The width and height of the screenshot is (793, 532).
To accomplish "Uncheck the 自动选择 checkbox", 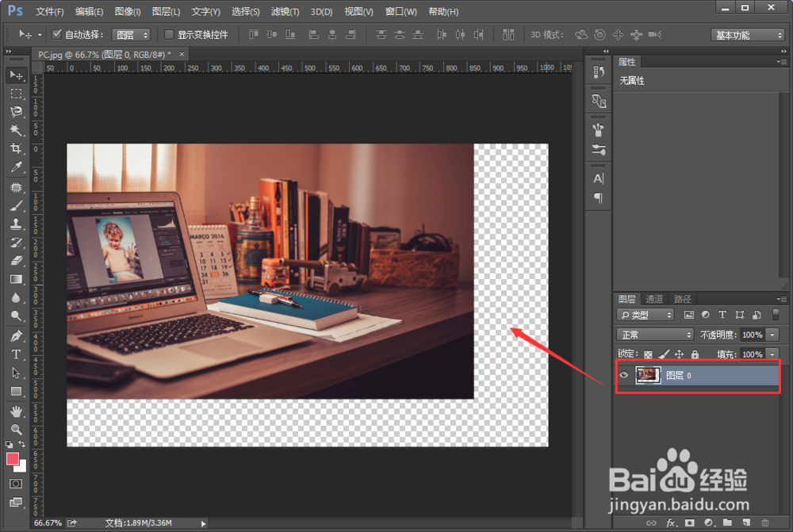I will (x=56, y=34).
